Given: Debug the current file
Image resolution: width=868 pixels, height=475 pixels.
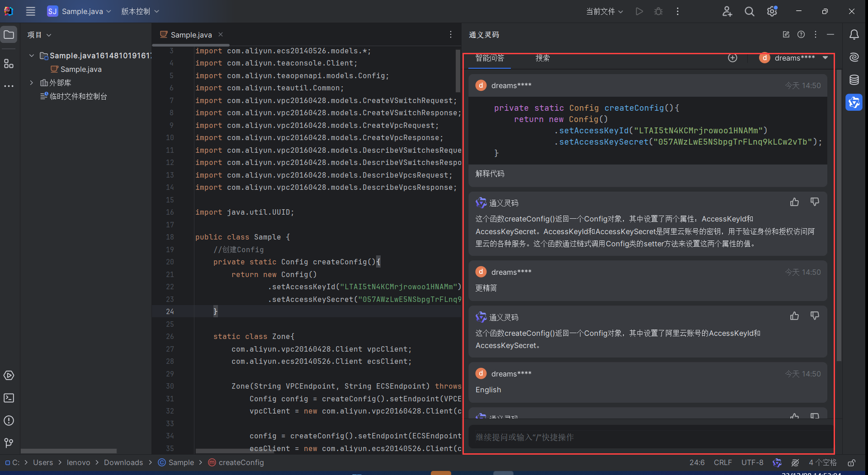Looking at the screenshot, I should tap(658, 11).
